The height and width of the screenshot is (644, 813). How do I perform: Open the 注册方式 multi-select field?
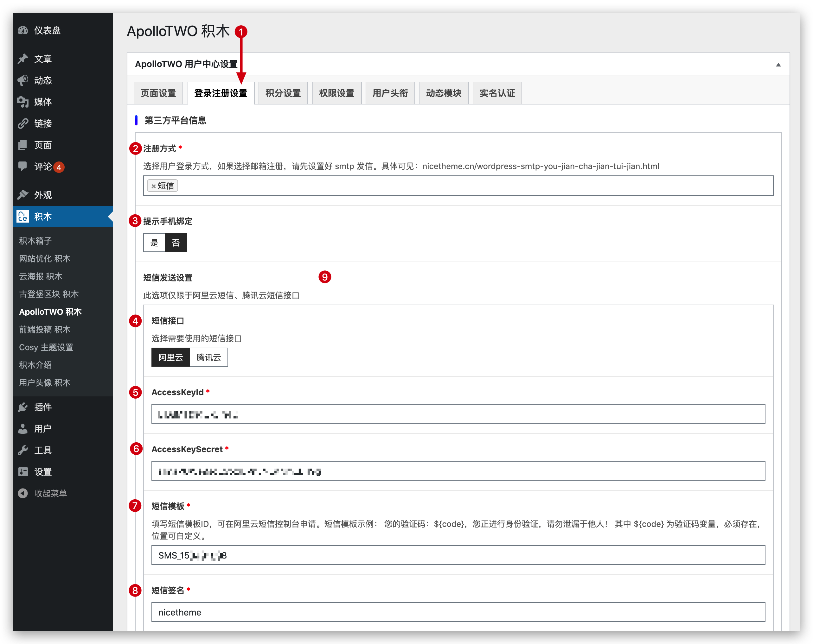(458, 186)
